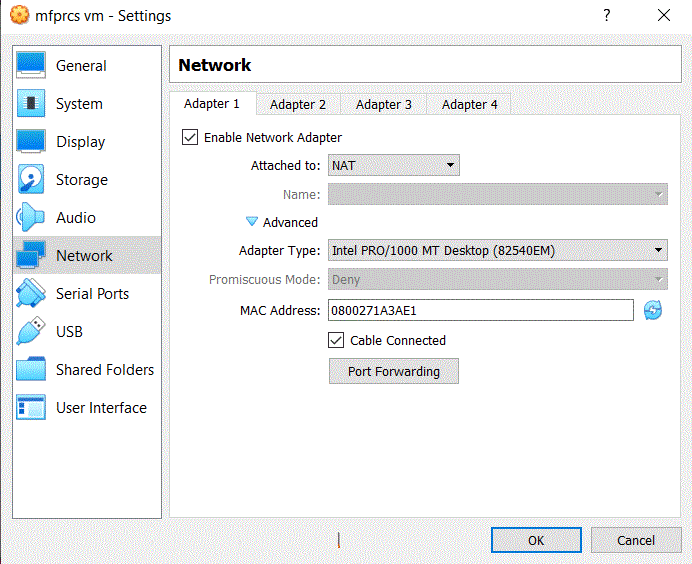
Task: Select the Audio label in sidebar
Action: (76, 218)
